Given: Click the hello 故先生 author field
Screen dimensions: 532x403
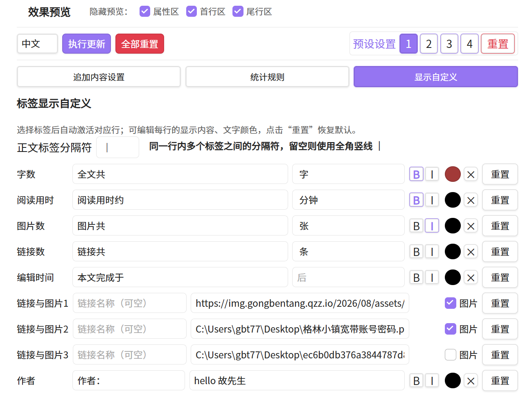Looking at the screenshot, I should [297, 380].
